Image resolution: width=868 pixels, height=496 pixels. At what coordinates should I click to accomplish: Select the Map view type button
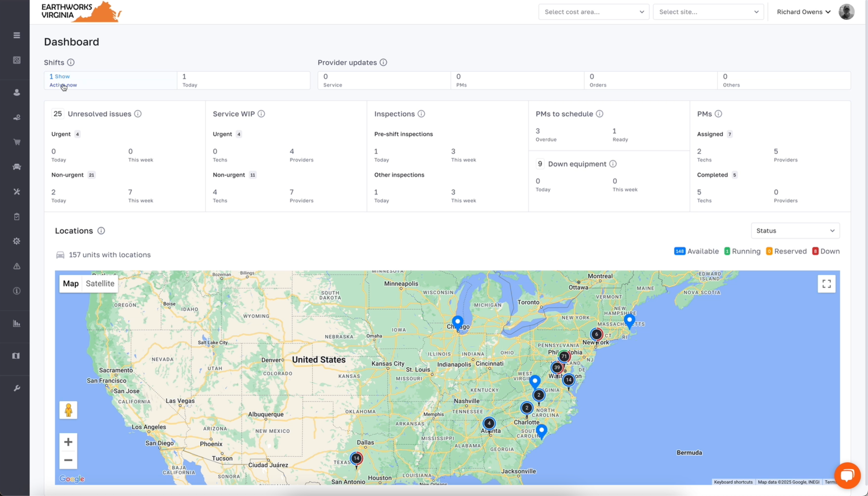click(x=70, y=283)
